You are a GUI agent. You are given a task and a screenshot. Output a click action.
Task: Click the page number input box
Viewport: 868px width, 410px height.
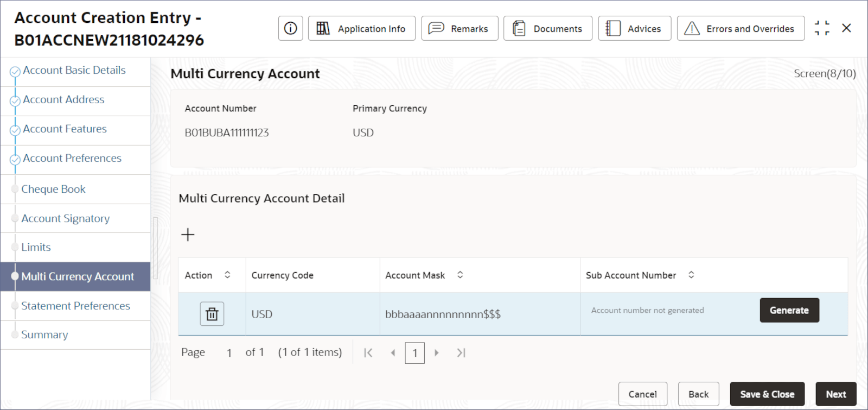click(414, 353)
